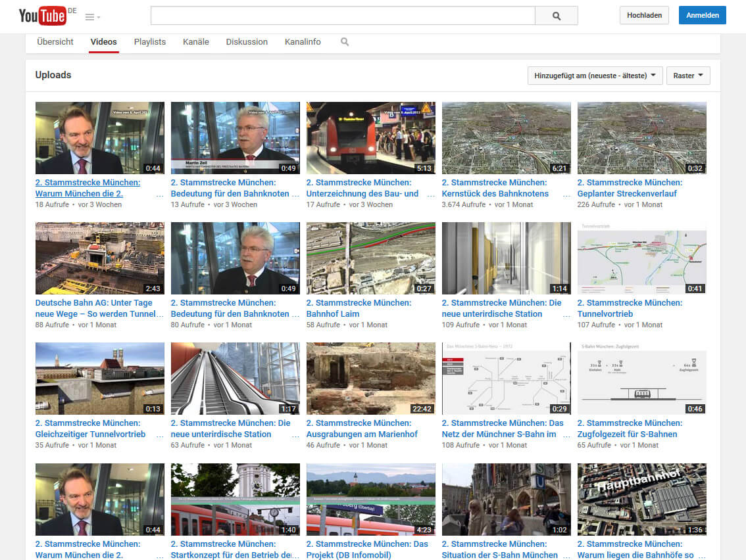This screenshot has height=560, width=746.
Task: Click the '65 Aufrufe' view count
Action: coord(594,445)
